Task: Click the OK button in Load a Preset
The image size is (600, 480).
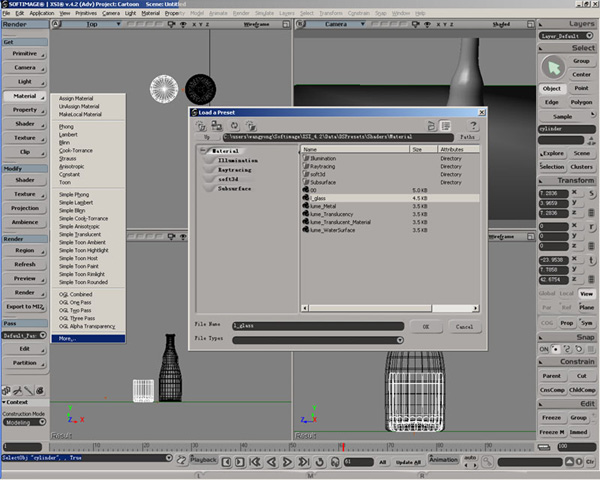Action: (426, 327)
